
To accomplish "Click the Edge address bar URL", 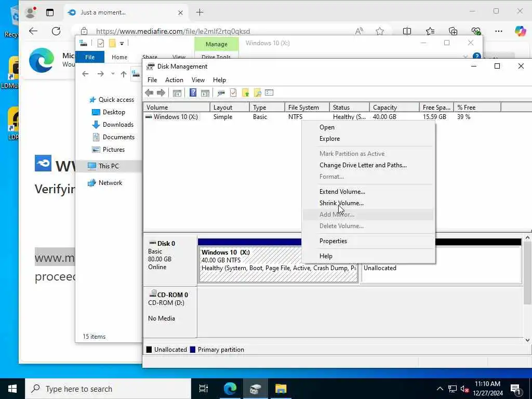I will coord(173,31).
